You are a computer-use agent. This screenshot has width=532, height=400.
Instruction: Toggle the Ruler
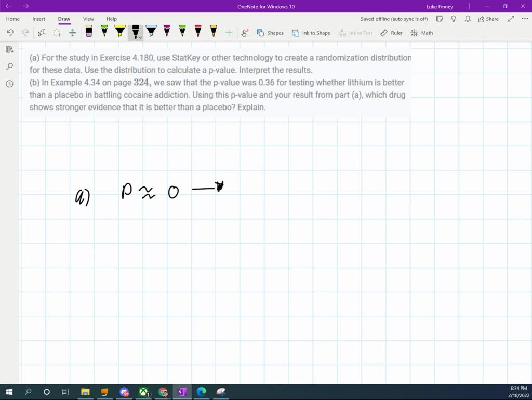391,33
